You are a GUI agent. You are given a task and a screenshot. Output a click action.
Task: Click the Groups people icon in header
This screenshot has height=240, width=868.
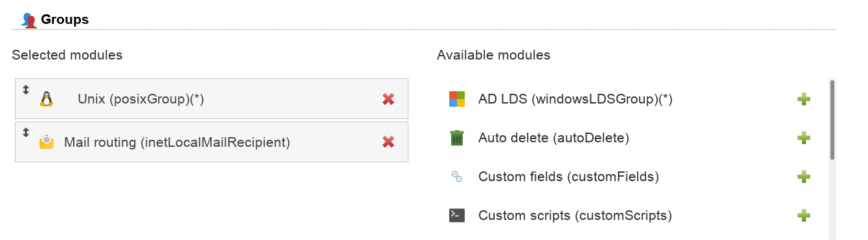pyautogui.click(x=28, y=20)
